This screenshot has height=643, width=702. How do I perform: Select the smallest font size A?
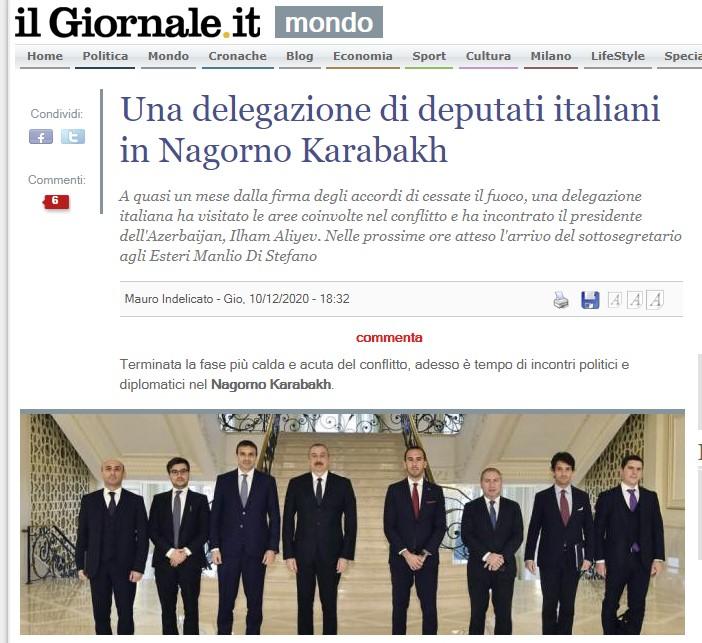[x=615, y=300]
